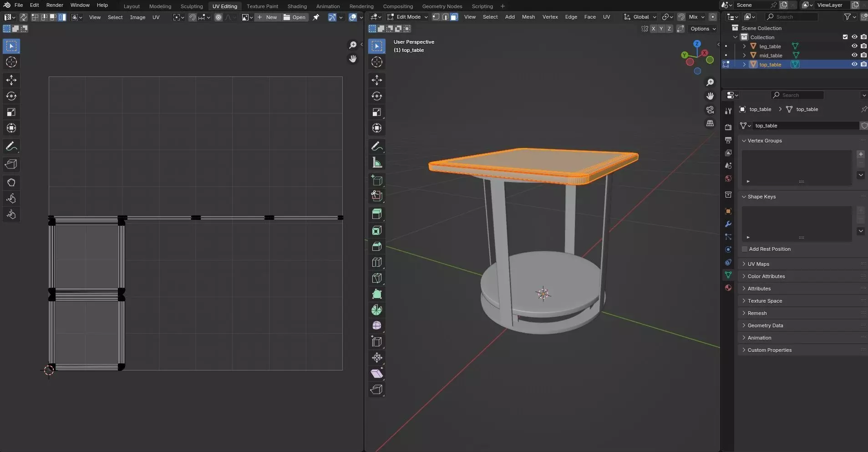This screenshot has height=452, width=868.
Task: Select the UV editor Pinch tool
Action: 11,214
